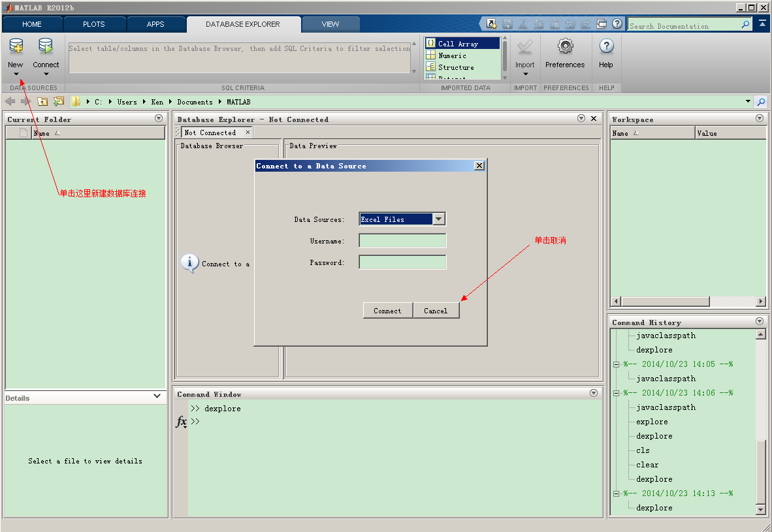The image size is (772, 532).
Task: Click Workspace horizontal scrollbar thumb
Action: coord(665,301)
